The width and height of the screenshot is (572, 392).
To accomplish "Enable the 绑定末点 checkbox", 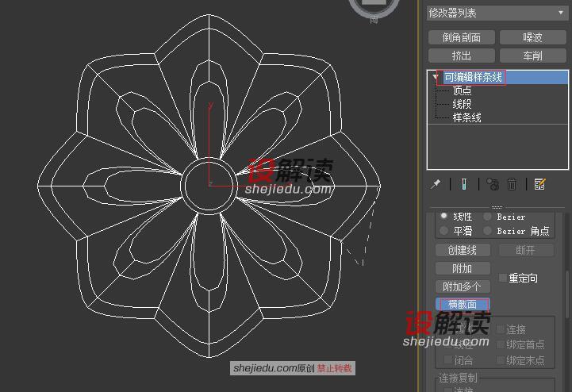I will point(501,360).
